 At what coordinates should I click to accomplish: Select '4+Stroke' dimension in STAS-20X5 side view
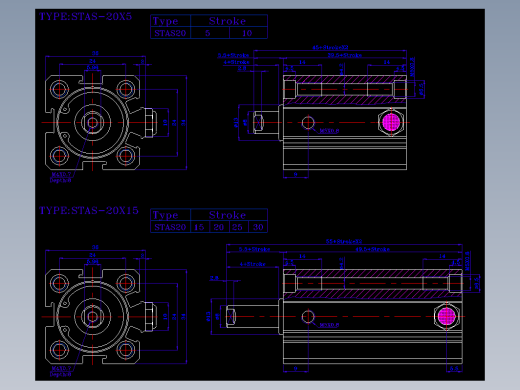coord(236,62)
